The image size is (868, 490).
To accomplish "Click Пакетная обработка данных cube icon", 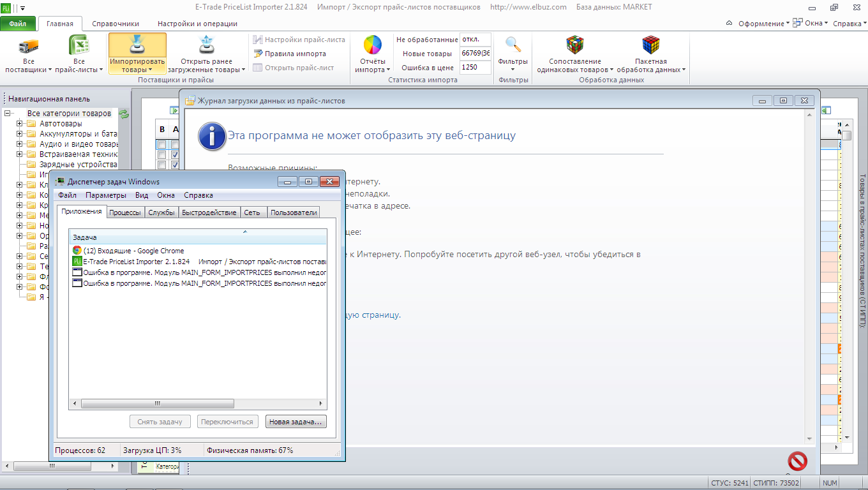I will click(651, 45).
